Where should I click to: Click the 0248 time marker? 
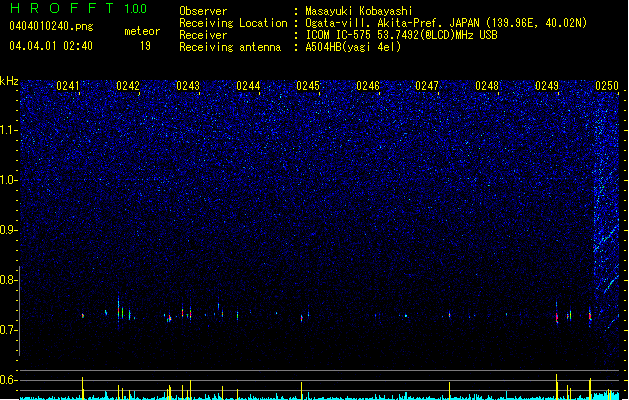pos(487,86)
